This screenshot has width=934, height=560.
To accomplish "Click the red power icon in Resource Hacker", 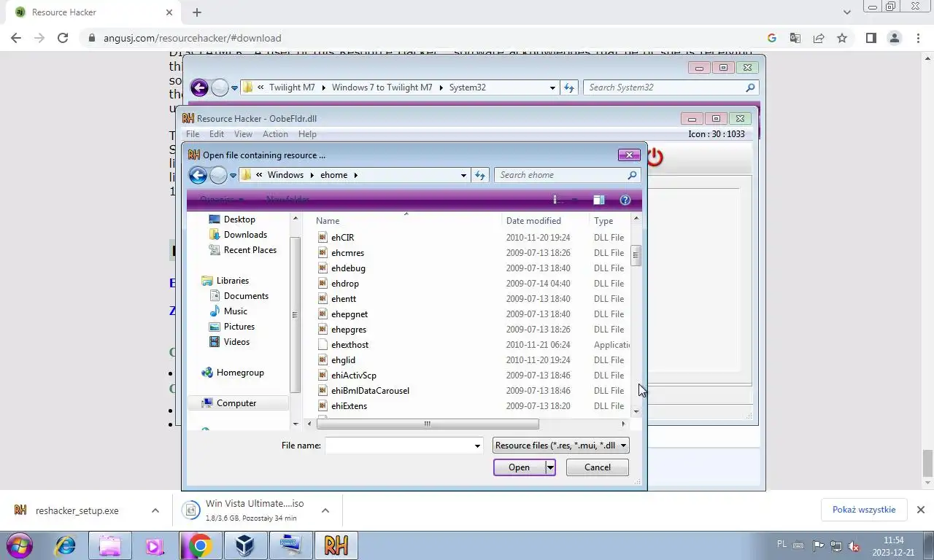I will pyautogui.click(x=655, y=157).
